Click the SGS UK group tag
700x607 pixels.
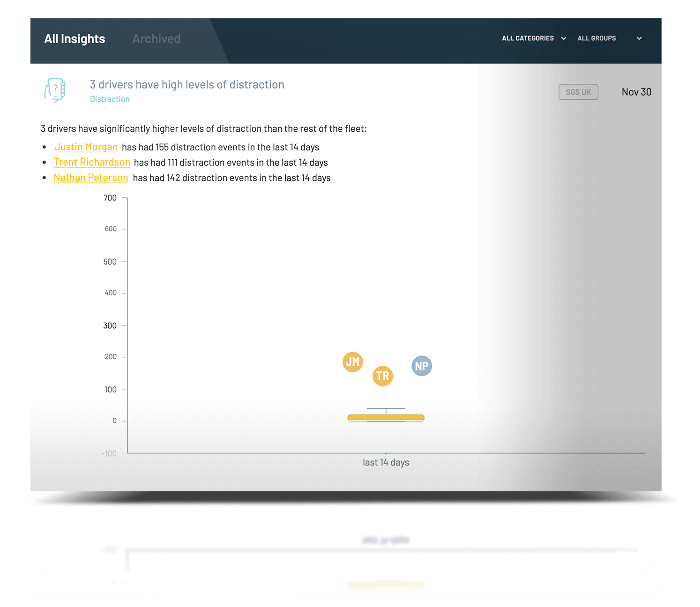[578, 92]
